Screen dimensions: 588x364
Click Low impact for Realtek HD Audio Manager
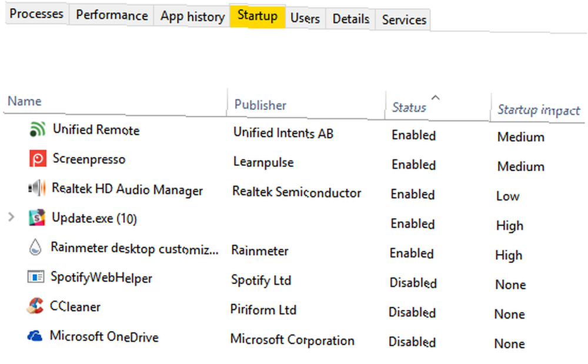pos(507,196)
